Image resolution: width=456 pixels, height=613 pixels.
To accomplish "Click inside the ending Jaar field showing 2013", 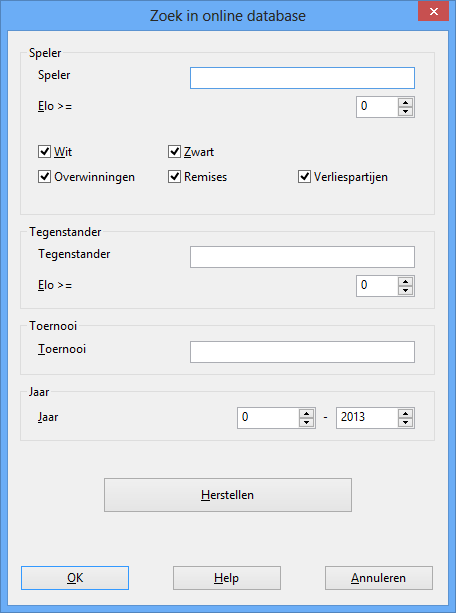I will click(367, 418).
